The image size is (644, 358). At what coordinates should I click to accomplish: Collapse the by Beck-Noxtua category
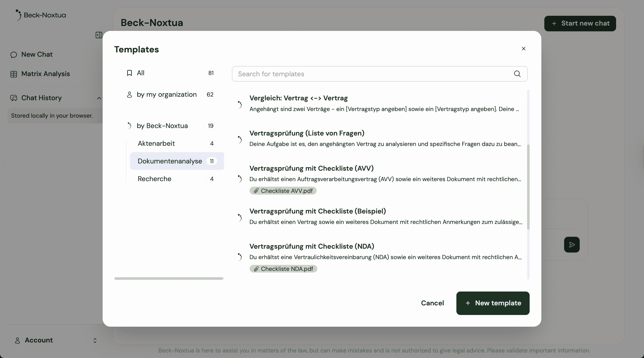pyautogui.click(x=162, y=126)
